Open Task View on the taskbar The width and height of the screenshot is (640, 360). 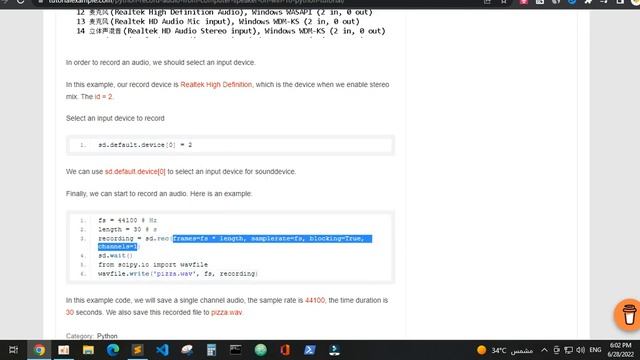pyautogui.click(x=13, y=350)
